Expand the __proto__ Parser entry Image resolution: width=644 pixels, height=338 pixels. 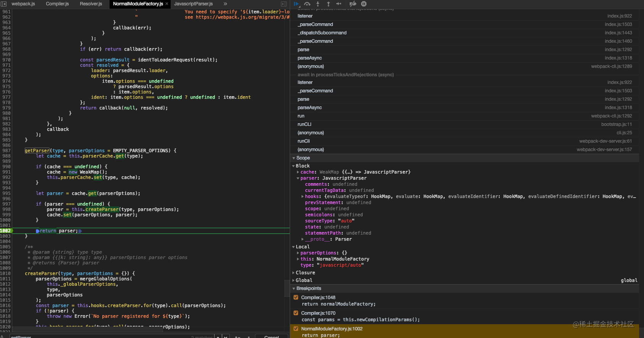pos(302,239)
